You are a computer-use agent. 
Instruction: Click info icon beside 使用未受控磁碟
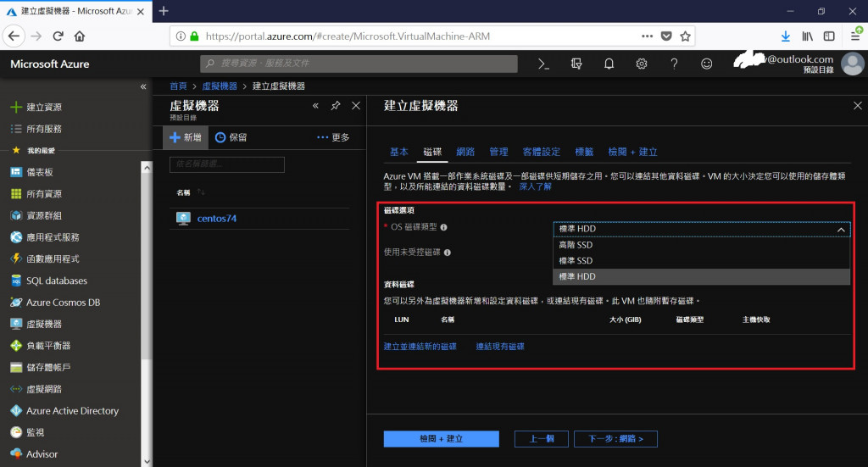pyautogui.click(x=448, y=253)
